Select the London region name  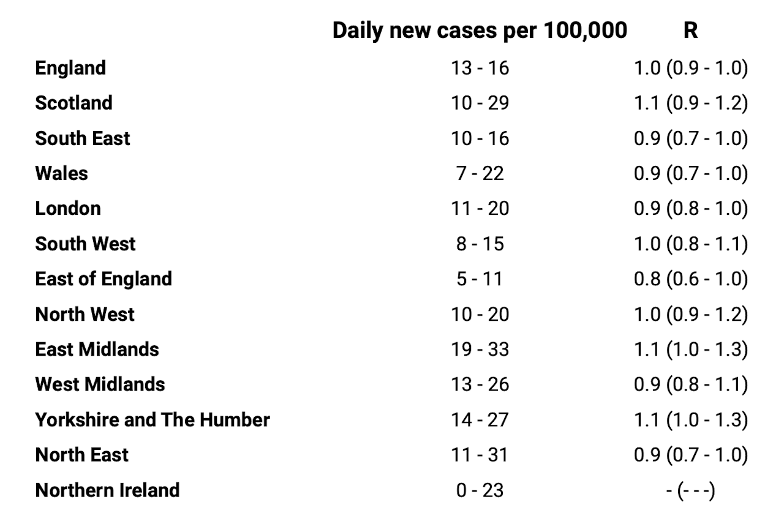click(x=68, y=208)
